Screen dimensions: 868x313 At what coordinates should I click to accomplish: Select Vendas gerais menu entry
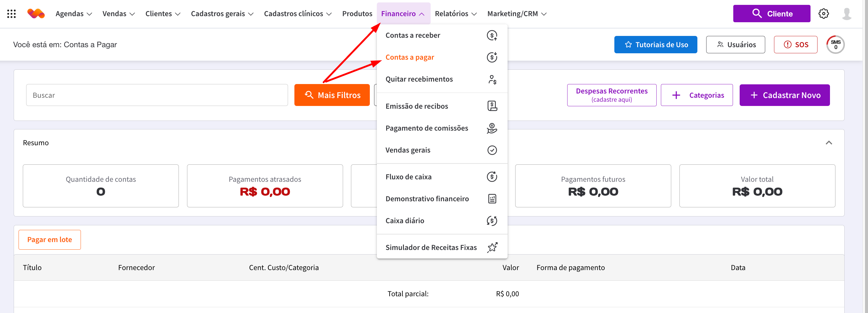408,150
